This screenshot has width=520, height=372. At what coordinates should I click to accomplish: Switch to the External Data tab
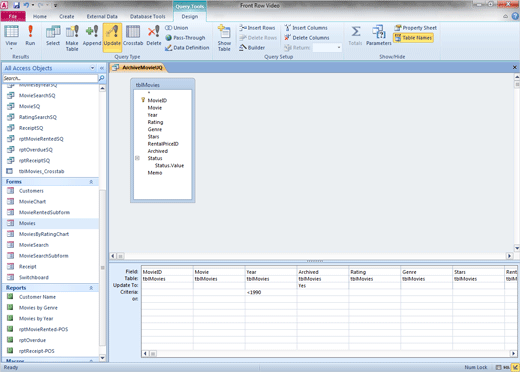coord(102,16)
